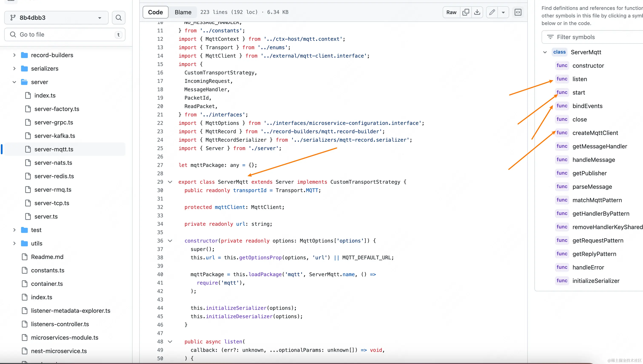Toggle the symbols panel icon
643x364 pixels.
(518, 12)
